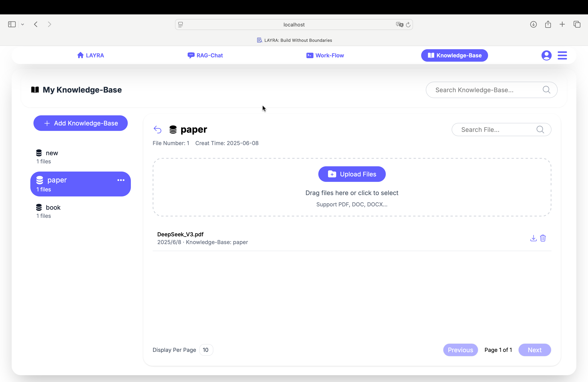The width and height of the screenshot is (588, 382).
Task: Select the book knowledge base
Action: [53, 208]
